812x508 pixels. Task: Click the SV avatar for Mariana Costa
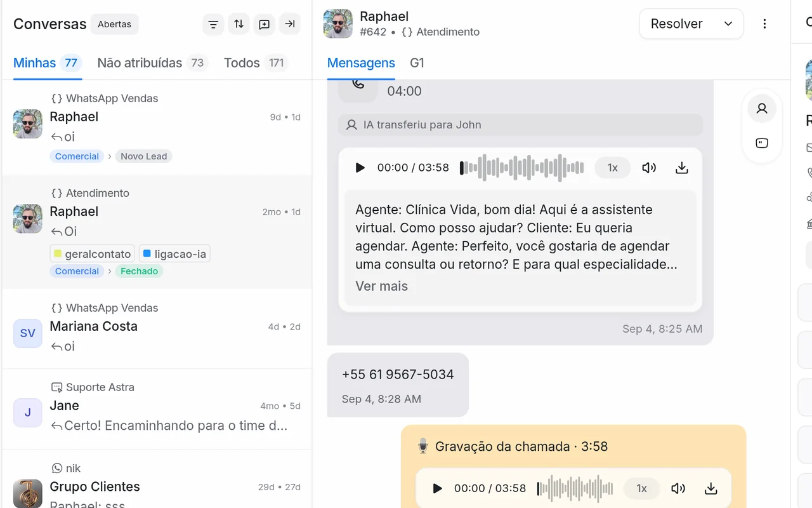tap(27, 333)
